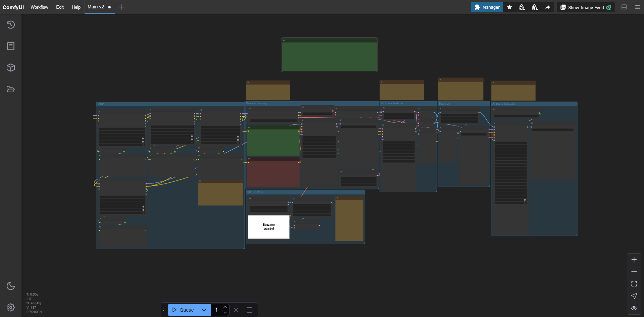This screenshot has height=317, width=644.
Task: Click Show Image Feed button
Action: pyautogui.click(x=586, y=7)
